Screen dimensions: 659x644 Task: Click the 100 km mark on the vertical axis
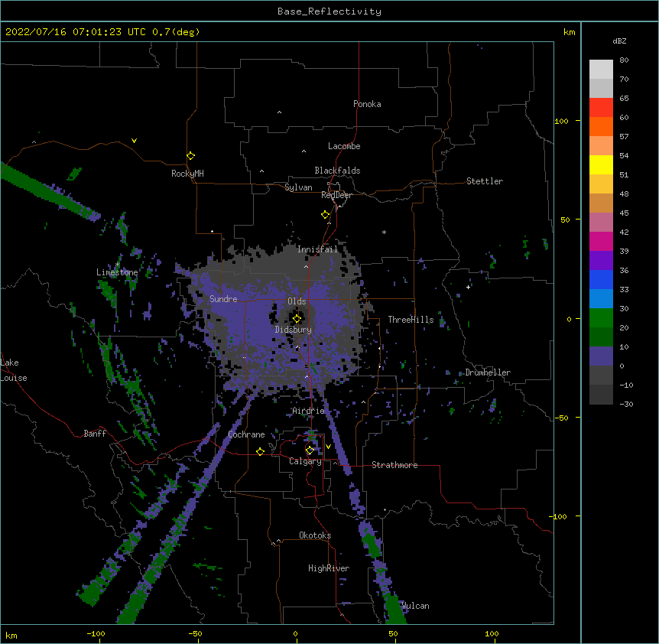click(x=561, y=121)
